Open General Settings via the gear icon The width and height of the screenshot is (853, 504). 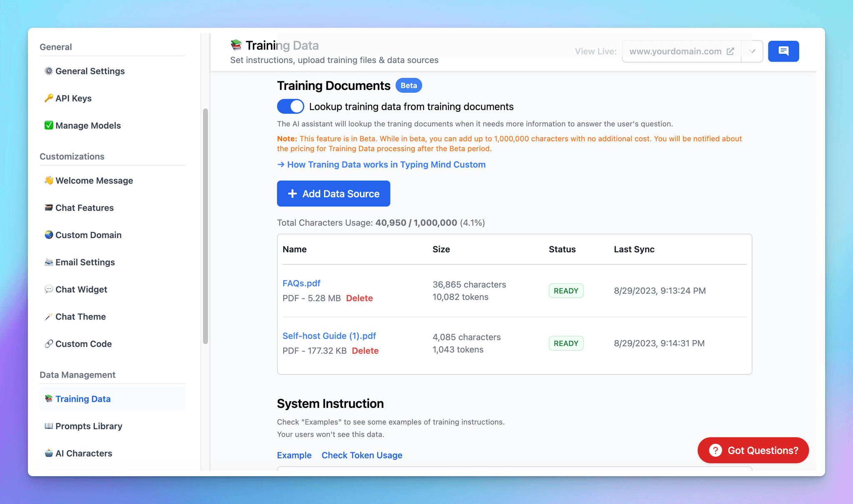[49, 71]
